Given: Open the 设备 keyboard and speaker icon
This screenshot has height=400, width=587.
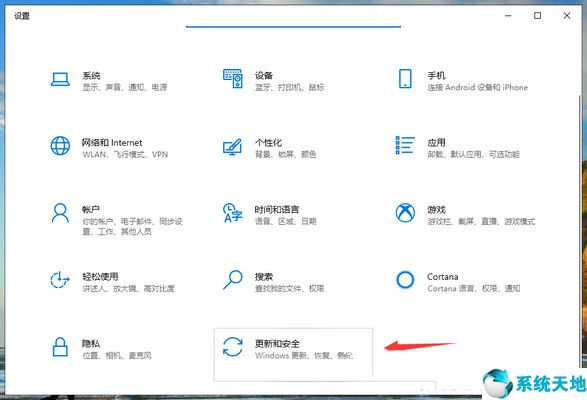Looking at the screenshot, I should coord(233,79).
